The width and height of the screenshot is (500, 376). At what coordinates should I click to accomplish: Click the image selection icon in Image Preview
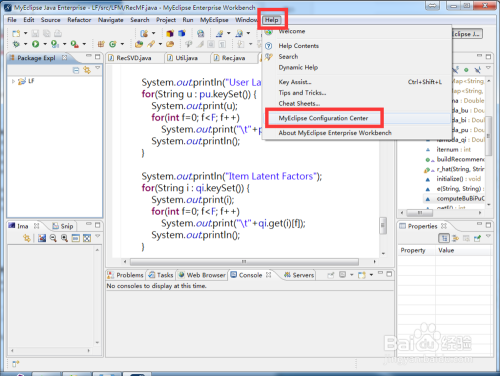[42, 238]
